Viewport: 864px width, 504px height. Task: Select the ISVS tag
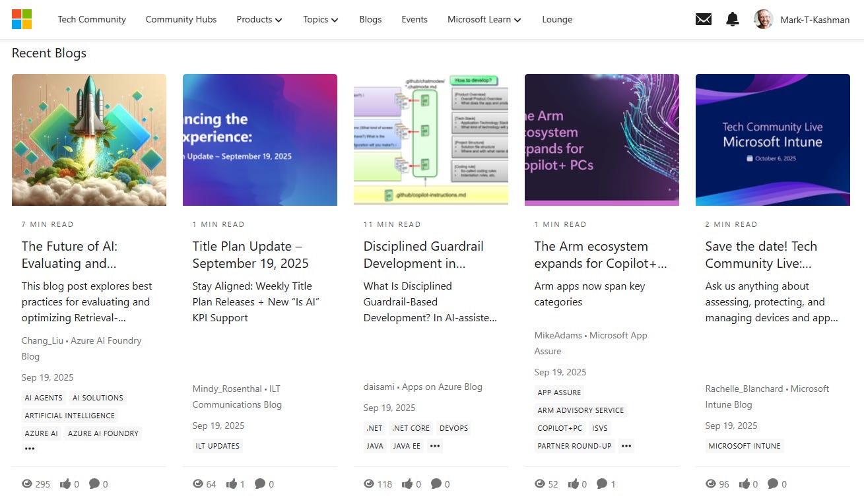[600, 428]
